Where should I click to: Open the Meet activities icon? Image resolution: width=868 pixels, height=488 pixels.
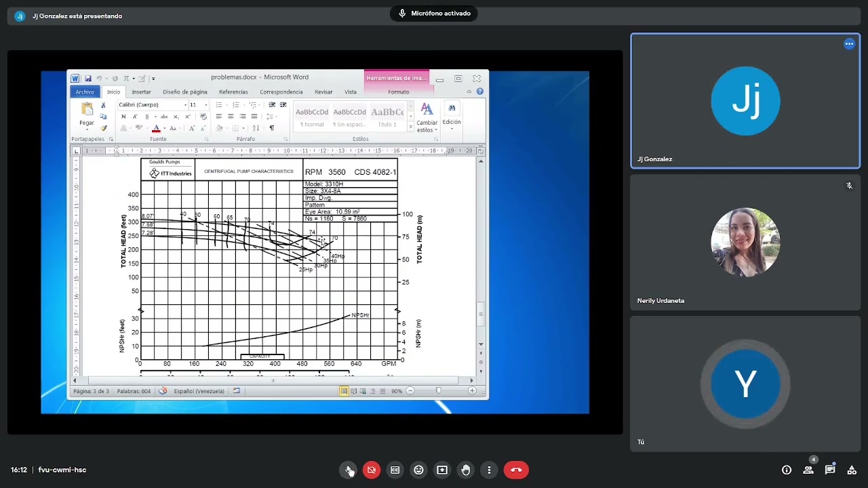pos(852,470)
